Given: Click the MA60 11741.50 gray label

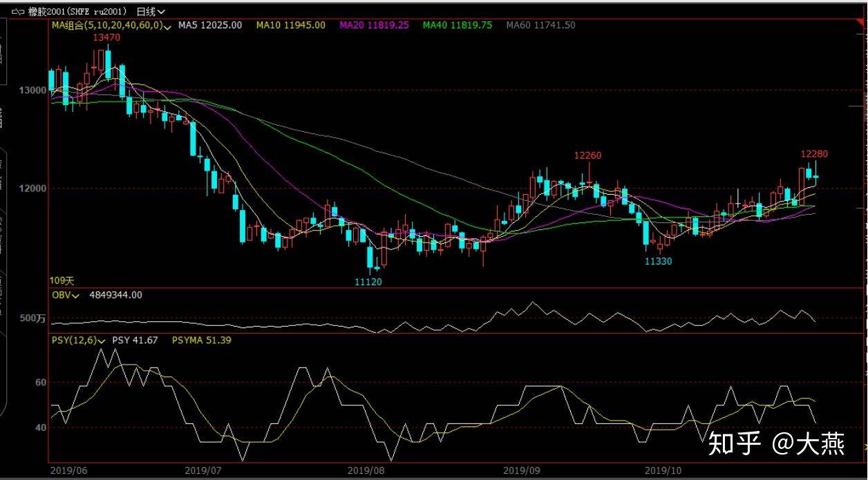Looking at the screenshot, I should [x=540, y=26].
